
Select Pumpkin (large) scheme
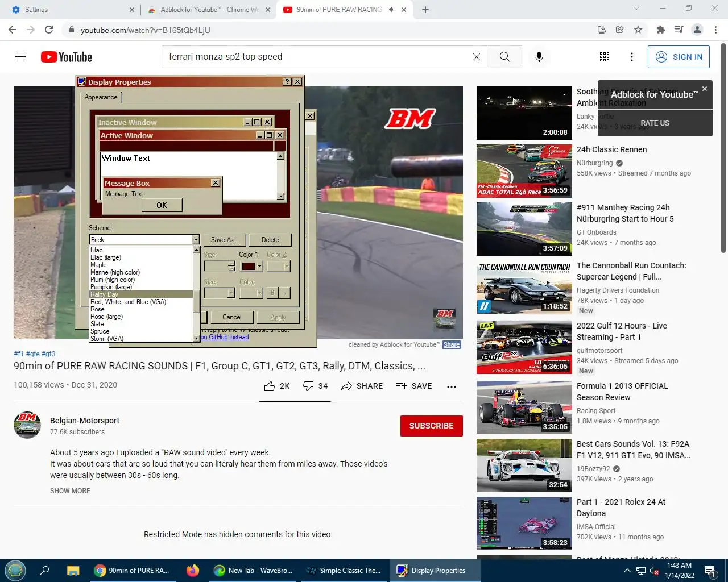pyautogui.click(x=141, y=287)
